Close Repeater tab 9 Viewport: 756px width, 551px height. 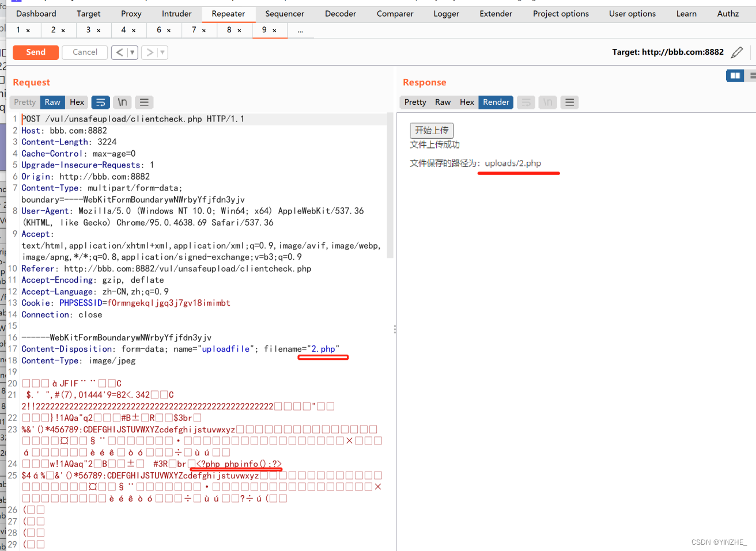(x=274, y=31)
